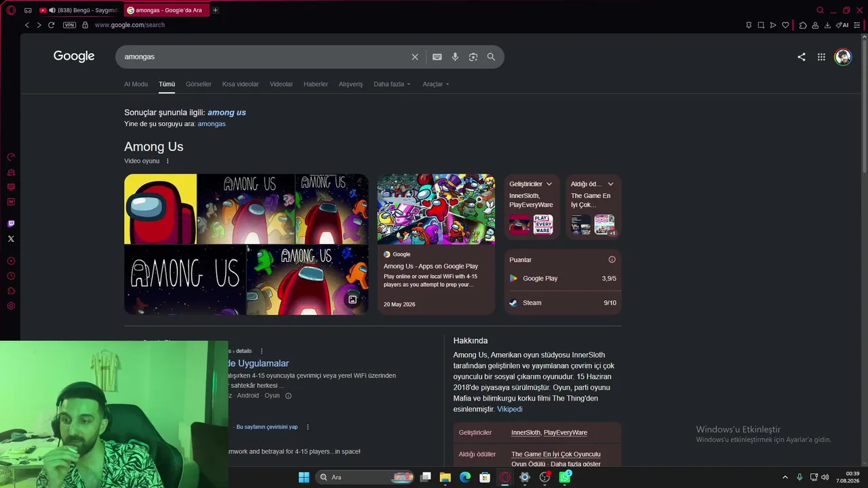Open the on-screen keyboard input tool
Image resolution: width=868 pixels, height=488 pixels.
coord(437,57)
